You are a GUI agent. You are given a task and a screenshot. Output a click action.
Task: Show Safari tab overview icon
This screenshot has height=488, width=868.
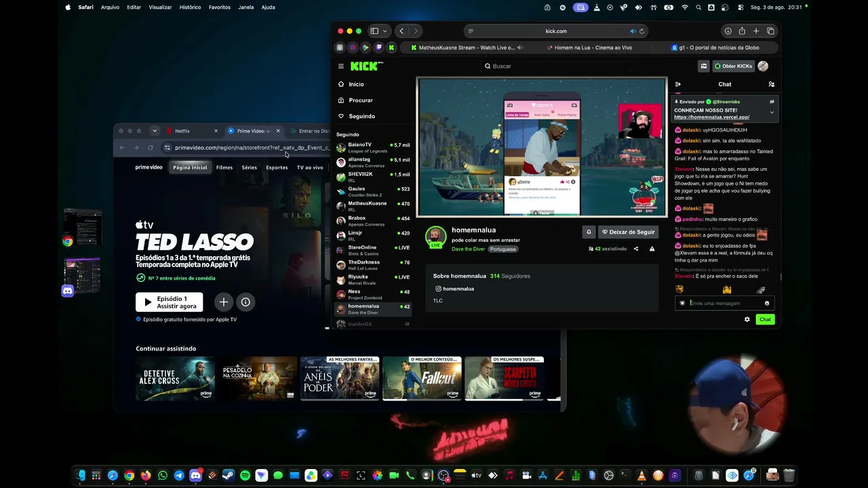[770, 31]
